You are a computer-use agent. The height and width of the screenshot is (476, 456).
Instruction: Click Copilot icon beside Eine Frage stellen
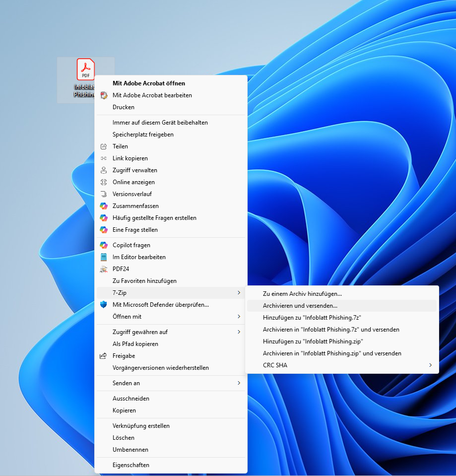(104, 230)
